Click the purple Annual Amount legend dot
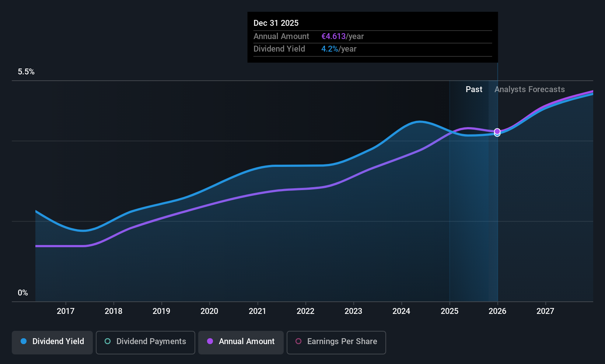This screenshot has width=605, height=364. click(210, 341)
